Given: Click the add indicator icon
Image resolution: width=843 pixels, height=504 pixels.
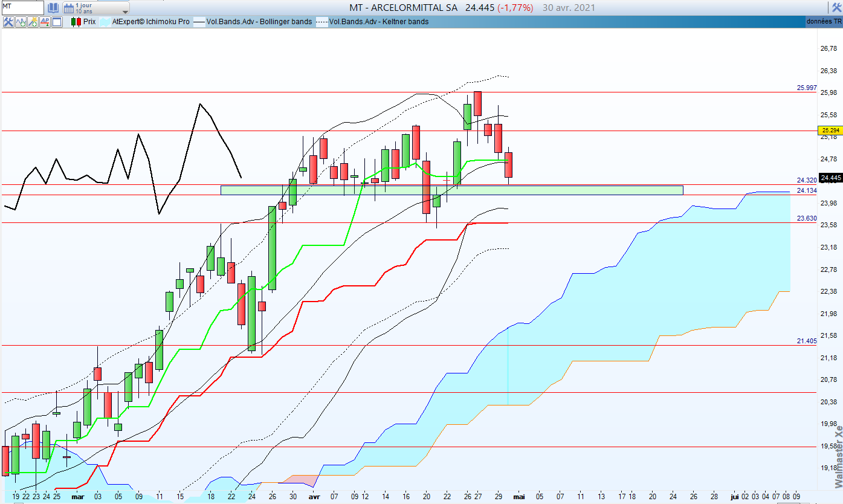Looking at the screenshot, I should (x=21, y=22).
